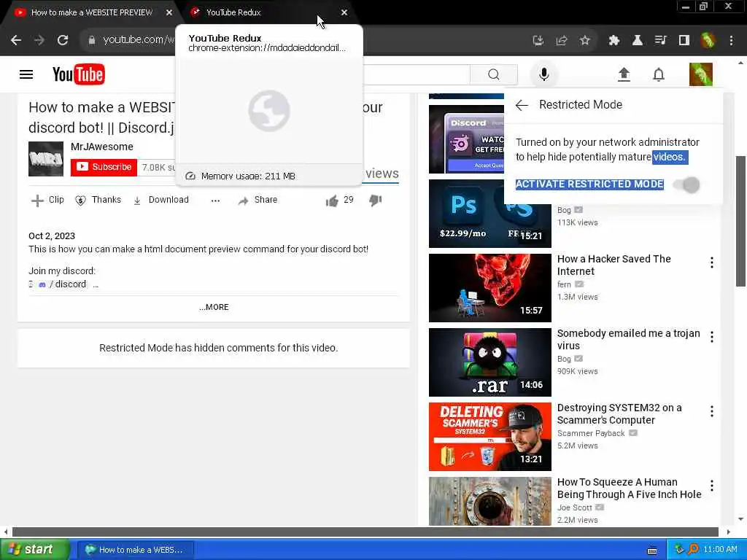This screenshot has width=747, height=560.
Task: Open Chrome three-dot menu
Action: (731, 41)
